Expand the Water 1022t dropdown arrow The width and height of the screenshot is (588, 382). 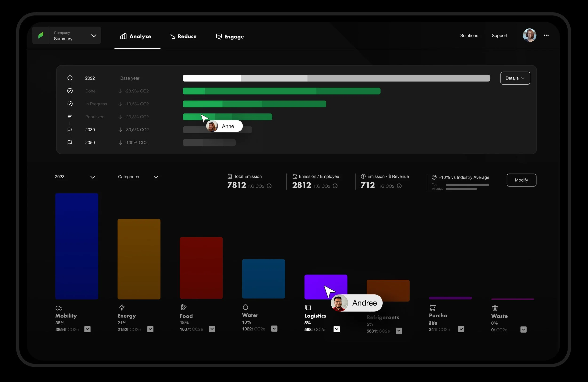pyautogui.click(x=274, y=329)
